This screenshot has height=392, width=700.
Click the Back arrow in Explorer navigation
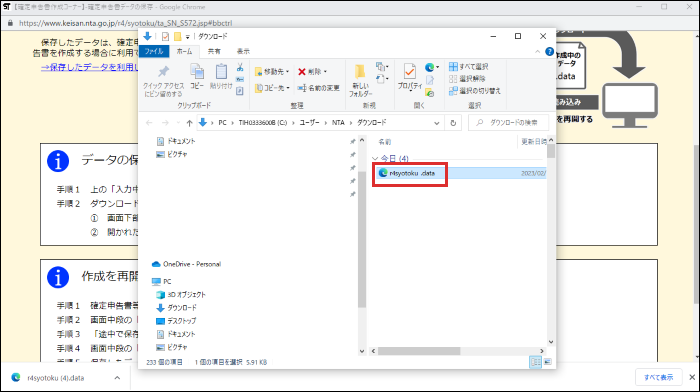click(149, 123)
